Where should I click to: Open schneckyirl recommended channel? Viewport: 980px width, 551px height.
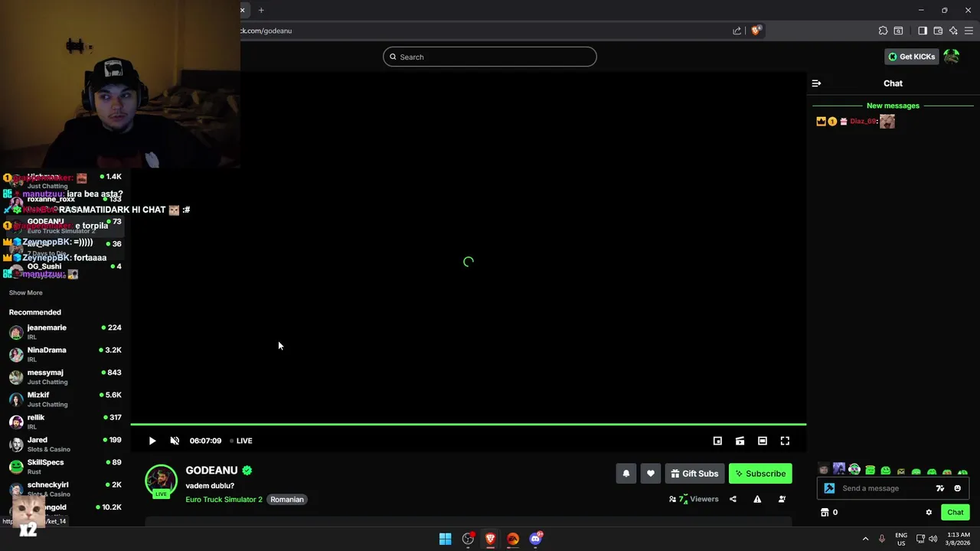(65, 489)
